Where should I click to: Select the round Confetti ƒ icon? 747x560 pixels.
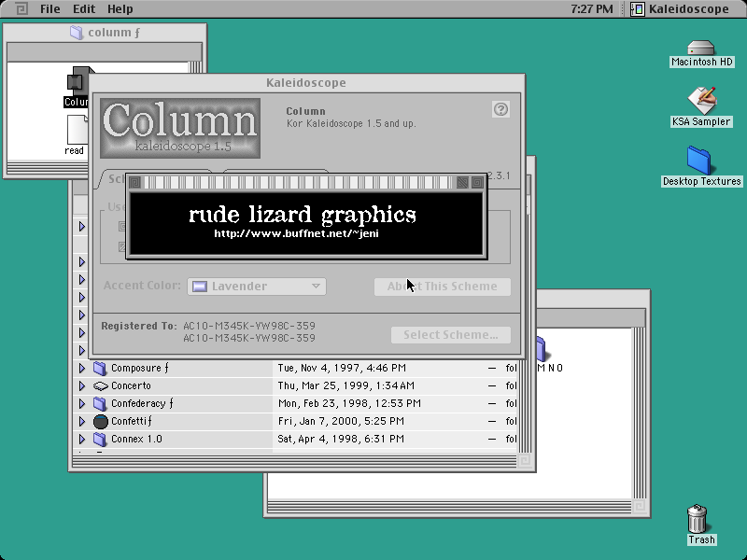pos(100,421)
